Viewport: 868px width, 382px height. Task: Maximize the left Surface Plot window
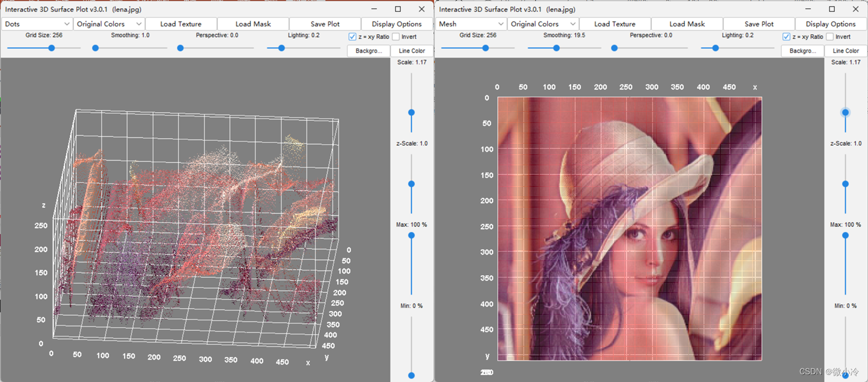(x=398, y=9)
